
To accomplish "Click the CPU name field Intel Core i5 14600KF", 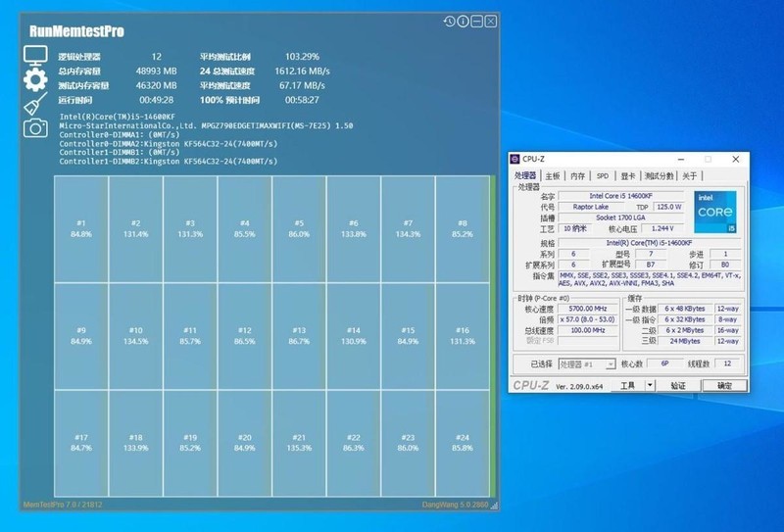I will point(620,196).
